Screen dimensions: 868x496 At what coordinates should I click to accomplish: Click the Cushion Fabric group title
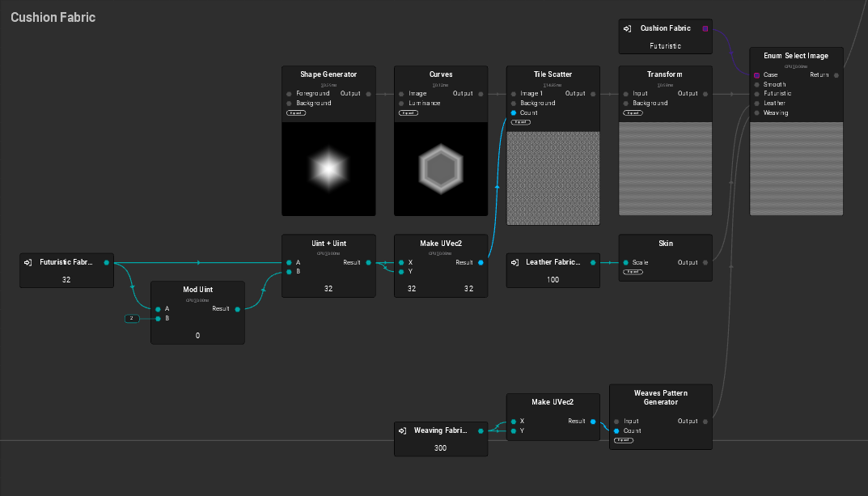coord(53,17)
